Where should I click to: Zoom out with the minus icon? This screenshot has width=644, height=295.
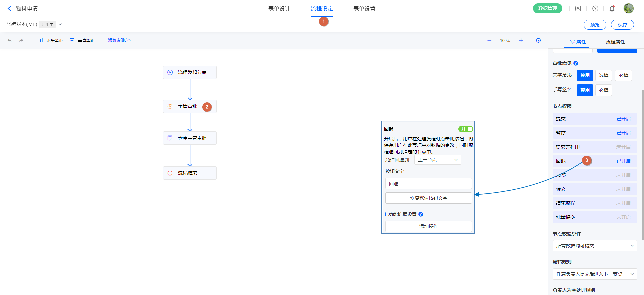coord(489,40)
